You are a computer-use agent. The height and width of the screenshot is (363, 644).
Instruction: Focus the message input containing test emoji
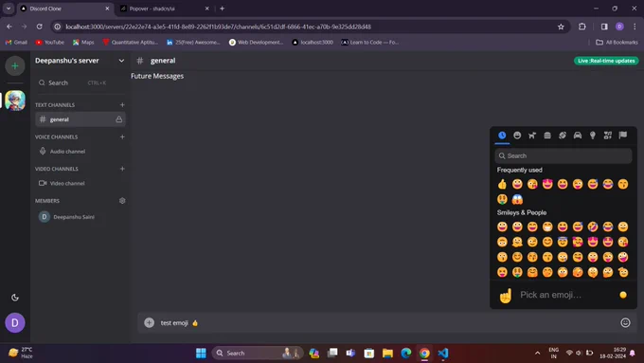(386, 322)
